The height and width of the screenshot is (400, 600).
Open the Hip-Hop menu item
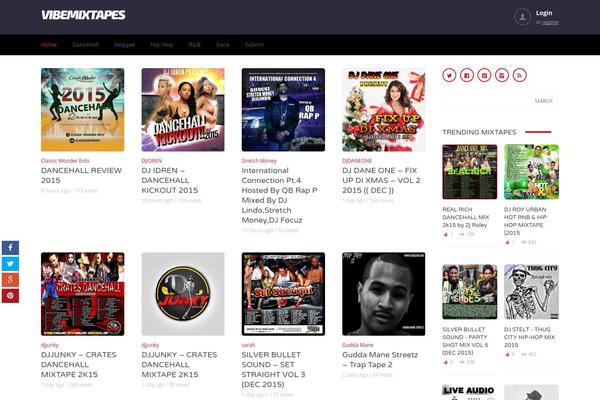[x=161, y=45]
